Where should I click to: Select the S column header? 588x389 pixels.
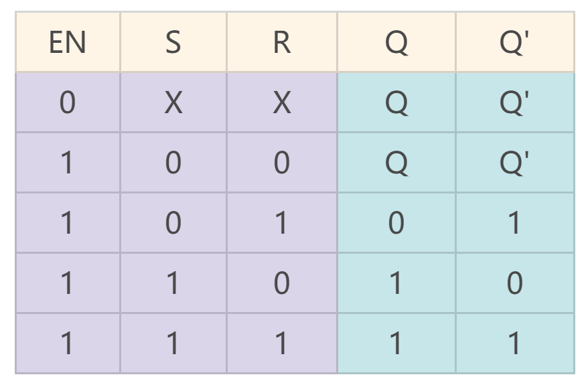173,42
